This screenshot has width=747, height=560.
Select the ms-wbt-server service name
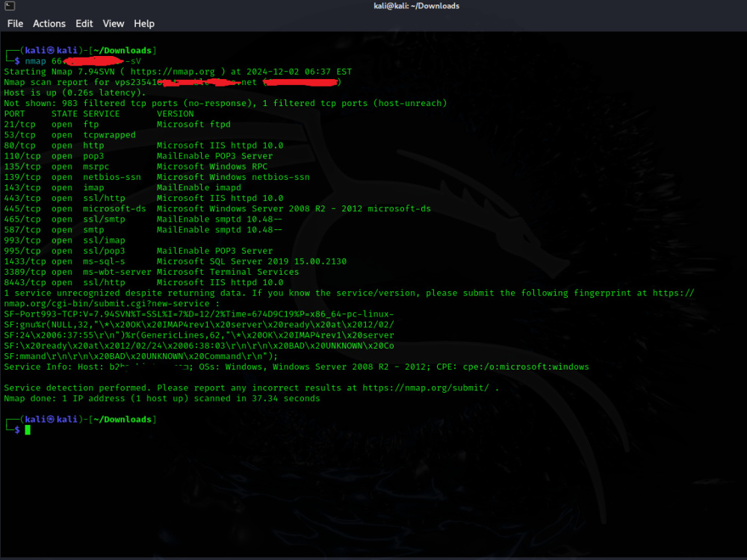tap(117, 272)
